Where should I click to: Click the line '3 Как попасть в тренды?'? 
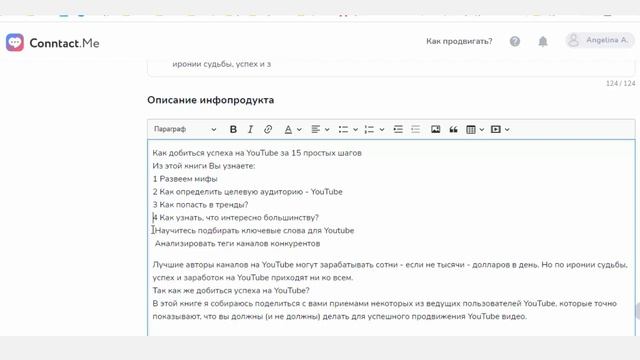pos(200,204)
